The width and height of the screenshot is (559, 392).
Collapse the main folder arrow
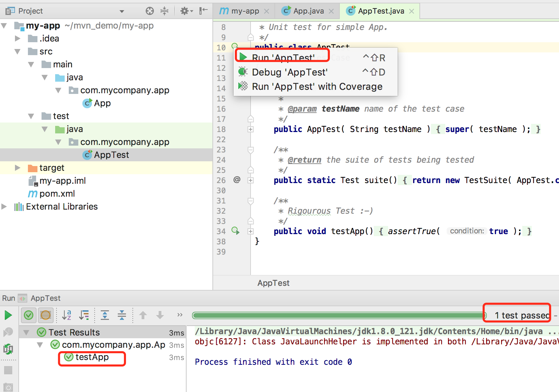(31, 64)
